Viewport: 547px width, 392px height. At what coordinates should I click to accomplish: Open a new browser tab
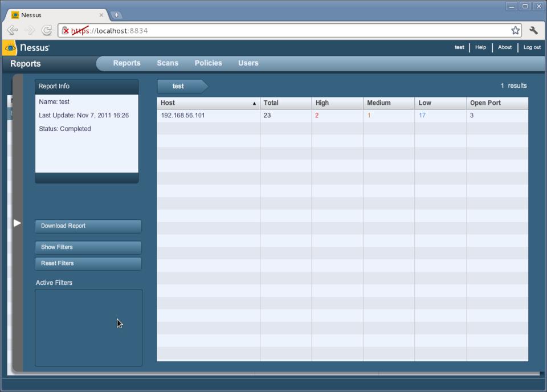point(117,15)
